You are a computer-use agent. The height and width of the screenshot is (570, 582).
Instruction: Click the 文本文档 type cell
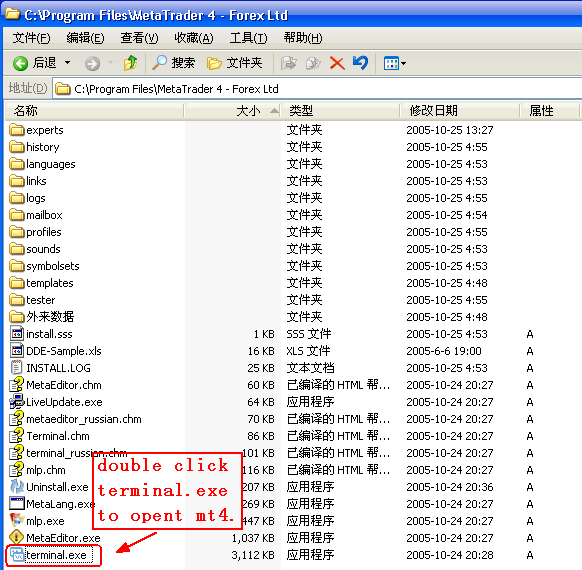(310, 368)
